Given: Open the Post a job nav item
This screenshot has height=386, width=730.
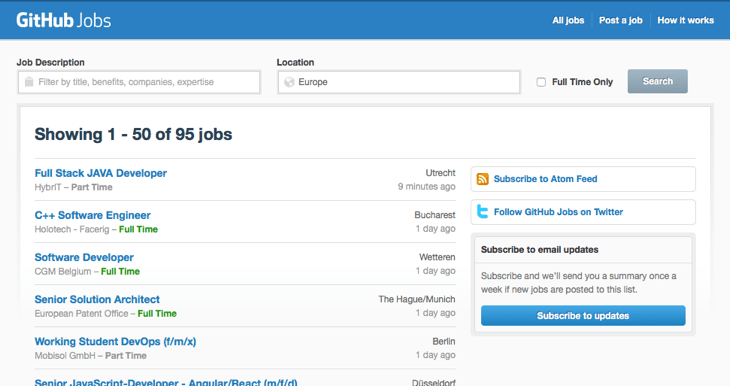Looking at the screenshot, I should [x=621, y=20].
